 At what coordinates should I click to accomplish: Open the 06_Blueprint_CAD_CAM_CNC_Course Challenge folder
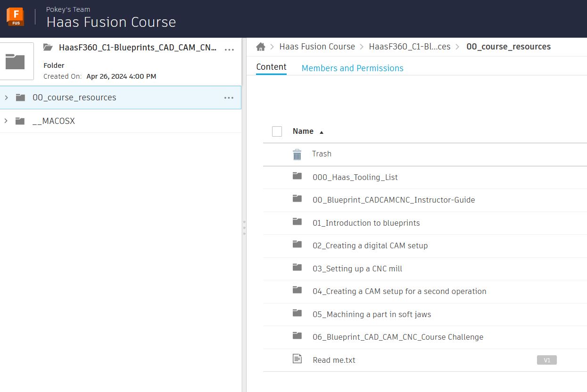pos(397,337)
